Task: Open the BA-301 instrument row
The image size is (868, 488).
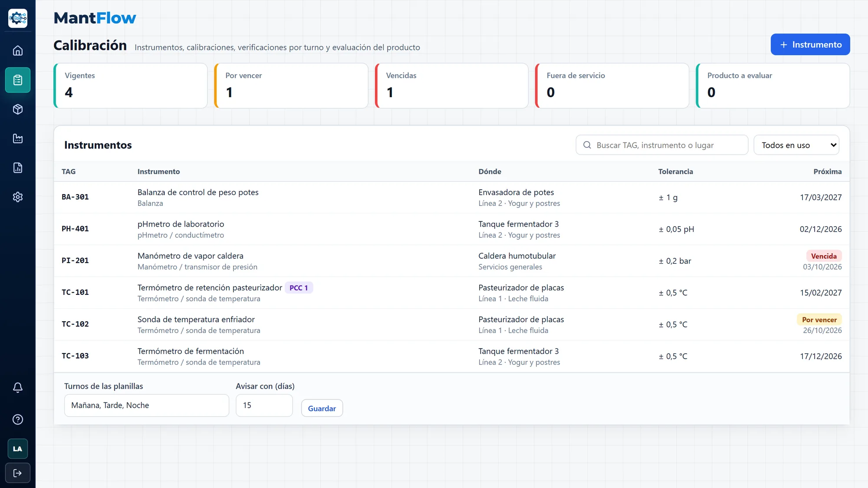Action: pyautogui.click(x=451, y=198)
